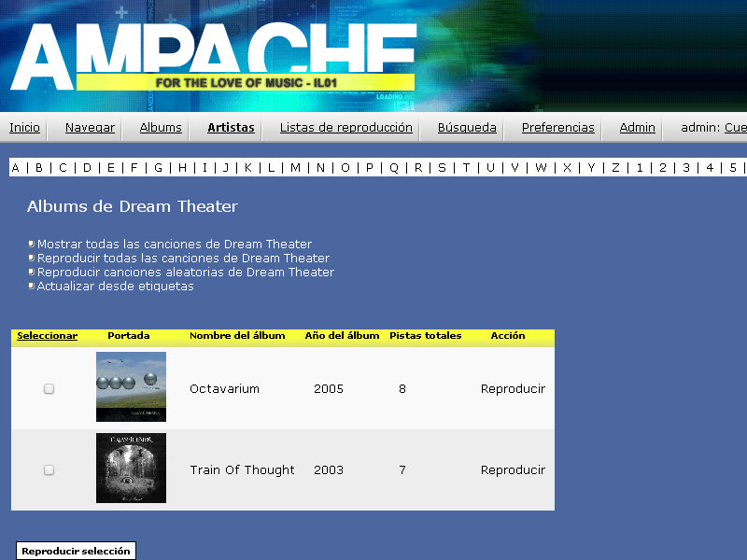
Task: Filter artists by letter T
Action: coord(466,168)
